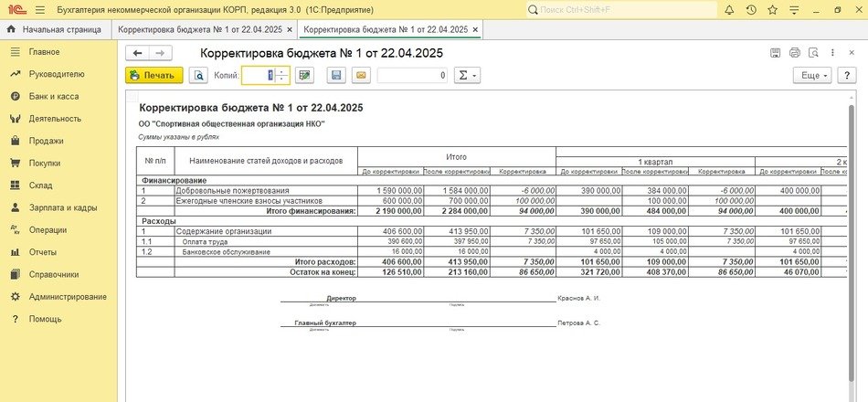The width and height of the screenshot is (868, 402).
Task: Click the edit layout icon next to copies
Action: tap(305, 76)
